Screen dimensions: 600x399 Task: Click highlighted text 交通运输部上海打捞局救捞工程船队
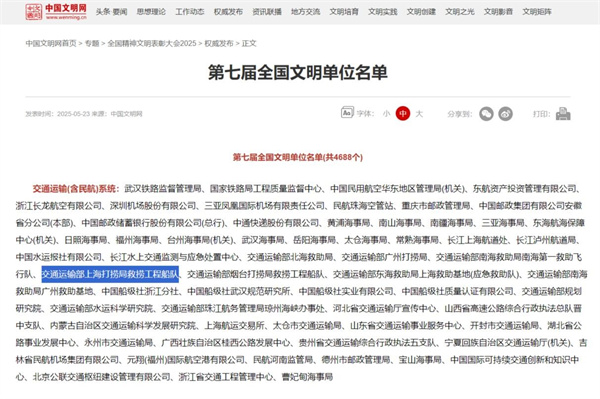point(110,274)
